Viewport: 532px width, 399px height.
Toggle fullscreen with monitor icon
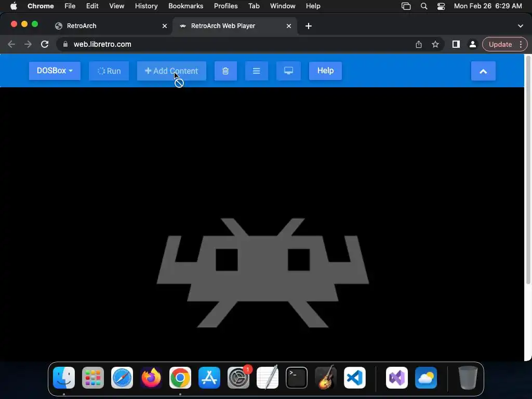coord(288,71)
